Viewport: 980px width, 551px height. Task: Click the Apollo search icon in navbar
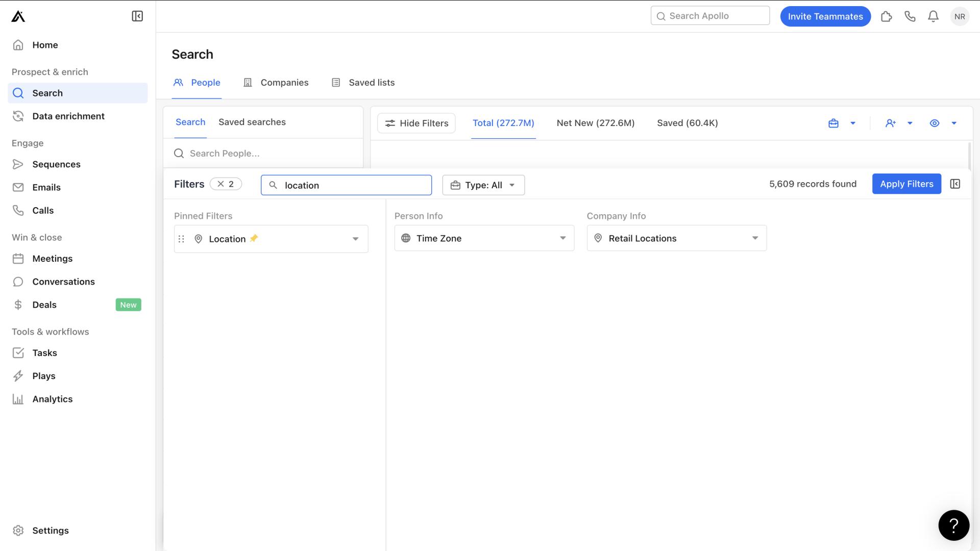(x=661, y=15)
